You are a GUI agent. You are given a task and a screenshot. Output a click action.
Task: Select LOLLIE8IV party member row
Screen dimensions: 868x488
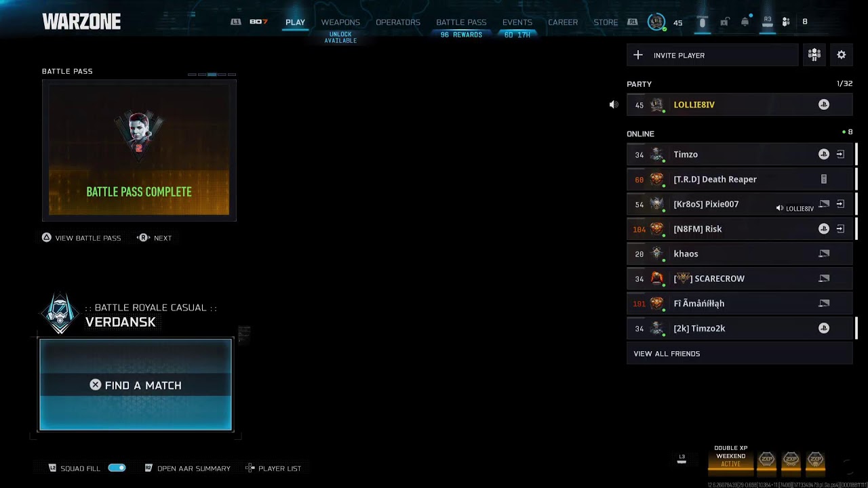click(739, 104)
